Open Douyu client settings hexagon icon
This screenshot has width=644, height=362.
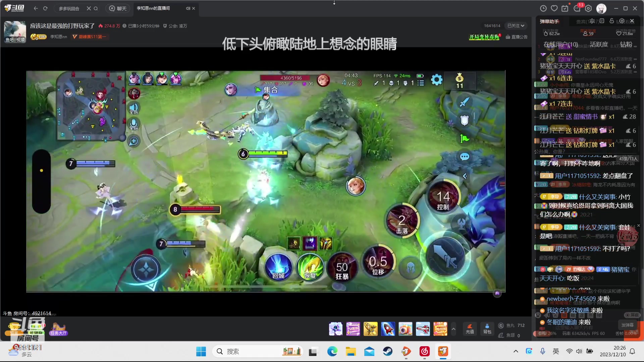[x=588, y=8]
